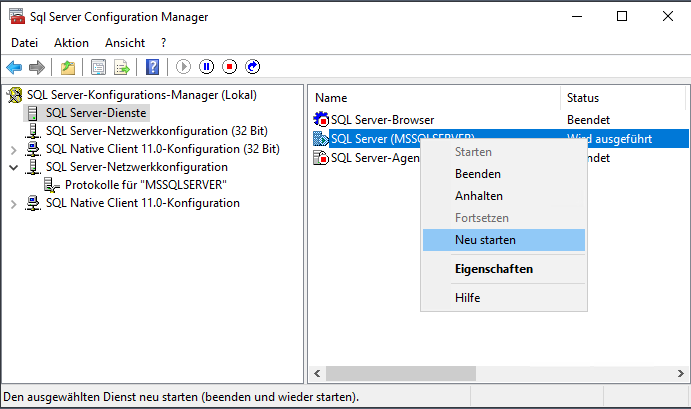Choose 'Neu starten' in the context menu
The height and width of the screenshot is (409, 691).
(485, 240)
